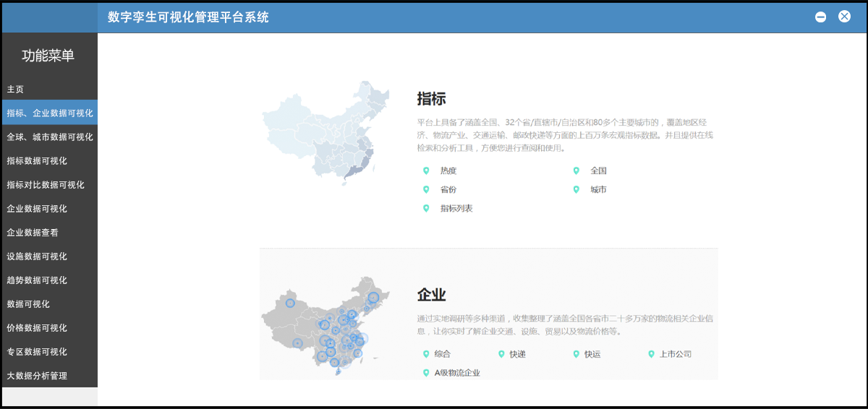Click the pin icon next to 城市
This screenshot has width=868, height=409.
coord(576,190)
